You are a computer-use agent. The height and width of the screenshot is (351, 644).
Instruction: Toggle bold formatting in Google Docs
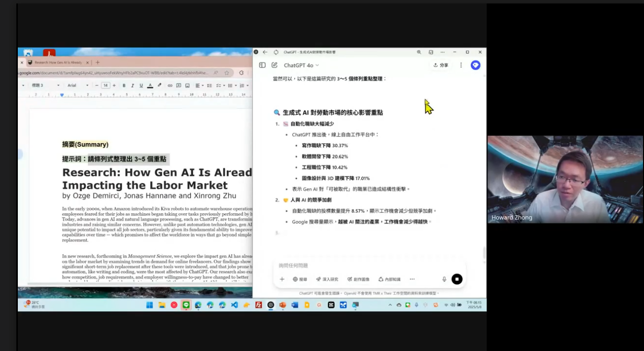click(x=124, y=86)
